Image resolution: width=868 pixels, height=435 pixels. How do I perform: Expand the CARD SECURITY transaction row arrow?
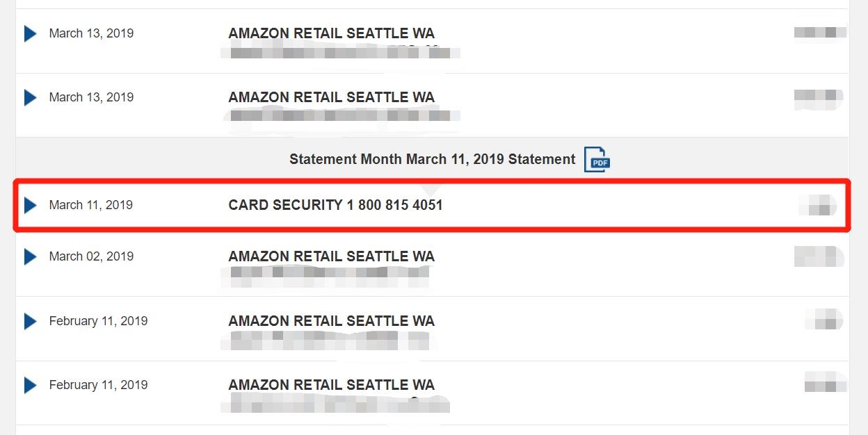(x=30, y=205)
